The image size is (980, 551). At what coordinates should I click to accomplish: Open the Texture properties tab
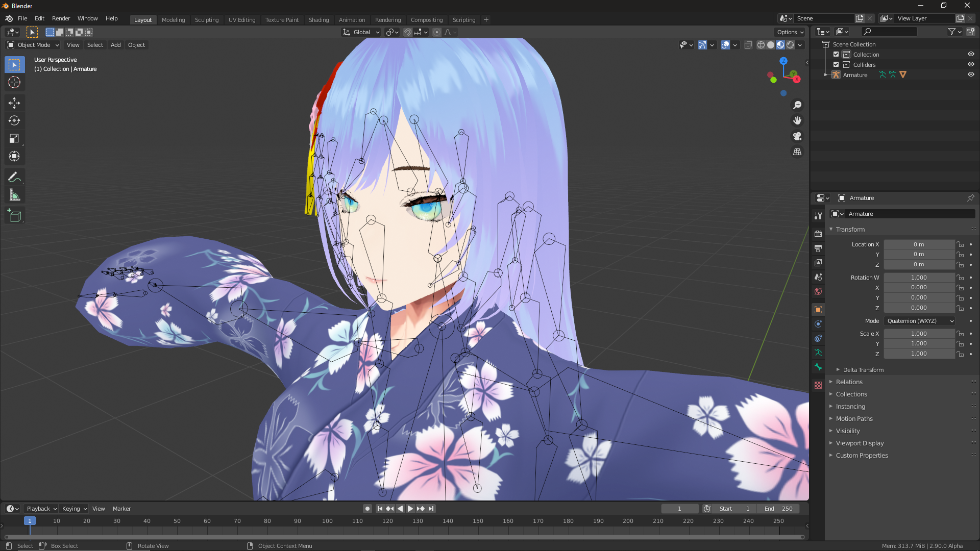point(818,385)
